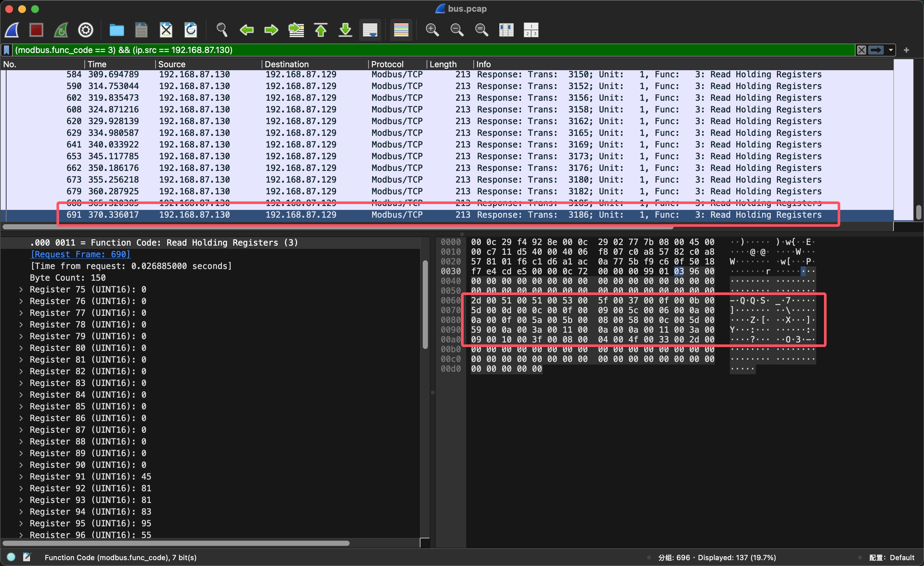Screen dimensions: 924x566
Task: Clear the display filter
Action: coord(861,50)
